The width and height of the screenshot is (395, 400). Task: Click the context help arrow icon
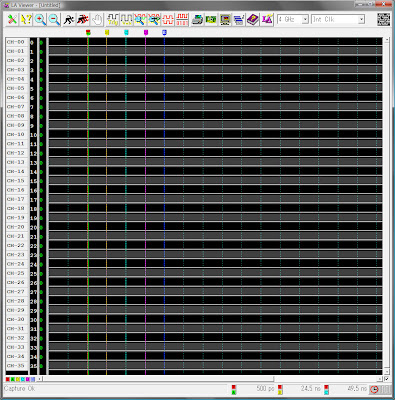pos(26,20)
